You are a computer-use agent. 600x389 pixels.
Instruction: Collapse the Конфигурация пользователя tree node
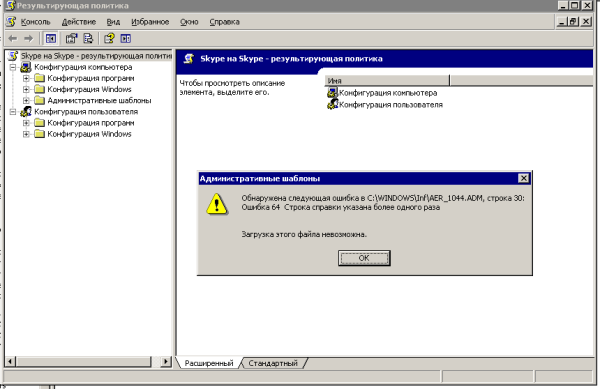[13, 112]
